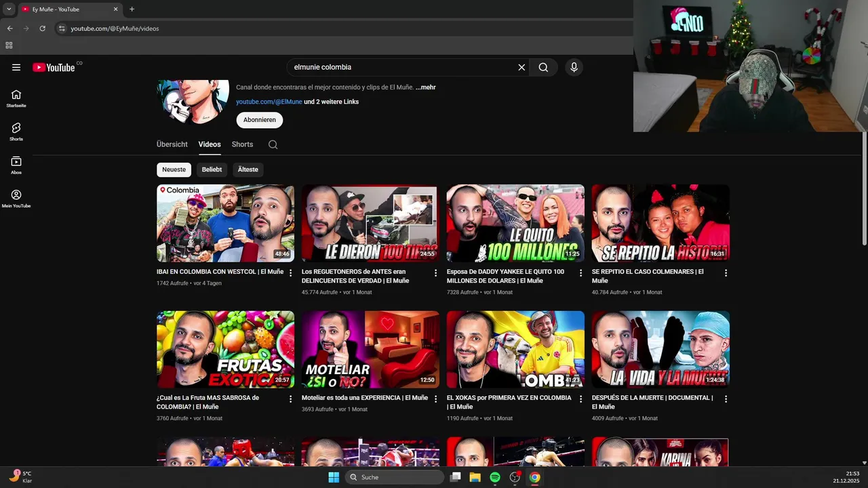Open video title DESPUÉS DE LA MUERTE DOCUMENTAL
This screenshot has height=488, width=868.
(652, 402)
